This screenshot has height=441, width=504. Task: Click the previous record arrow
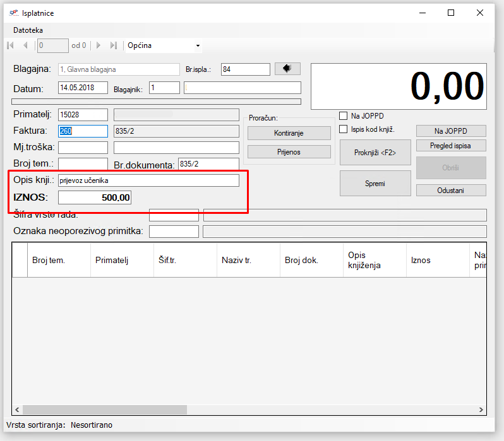[25, 45]
